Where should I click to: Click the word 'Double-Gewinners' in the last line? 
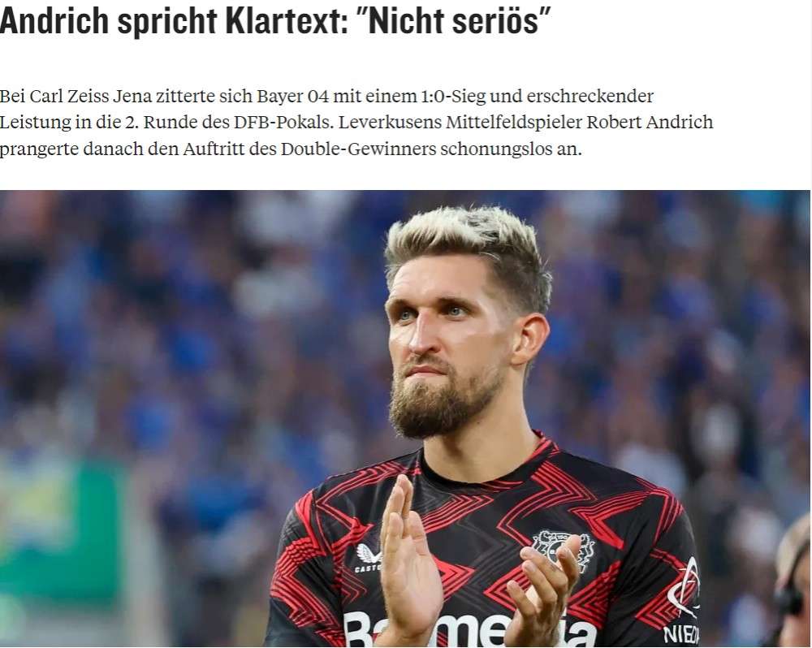[x=359, y=149]
